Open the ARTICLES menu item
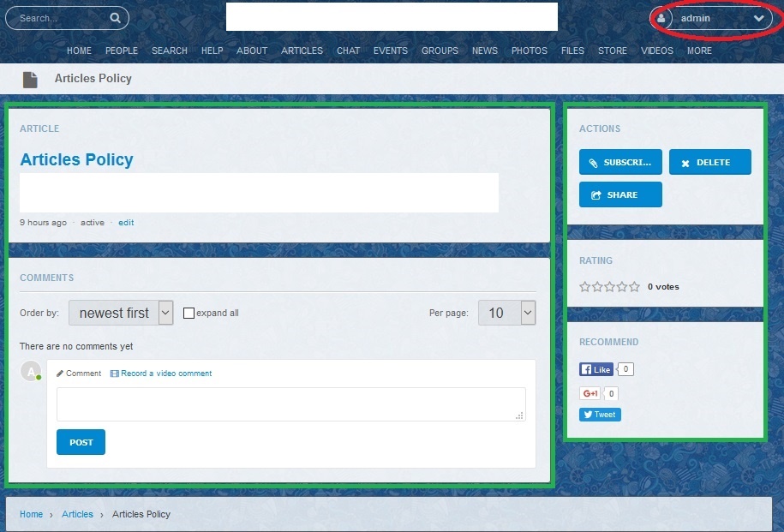Screen dimensions: 784x532 pos(302,51)
